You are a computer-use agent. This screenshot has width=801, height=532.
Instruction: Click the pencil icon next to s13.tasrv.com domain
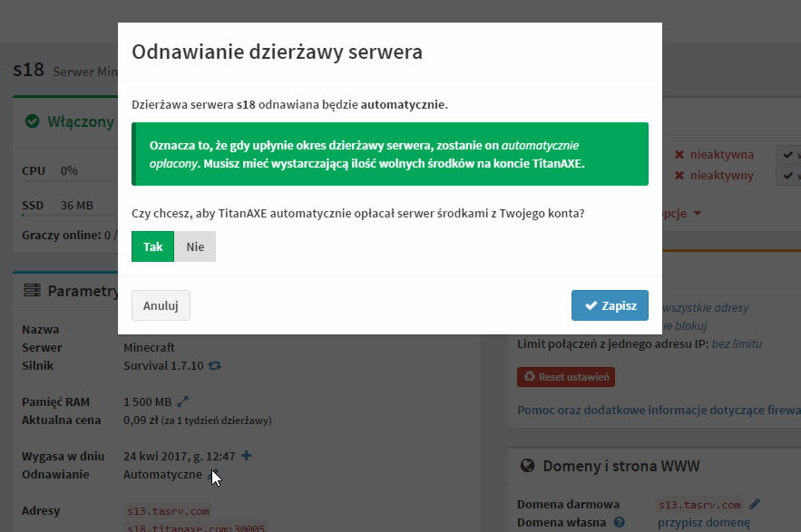coord(755,505)
